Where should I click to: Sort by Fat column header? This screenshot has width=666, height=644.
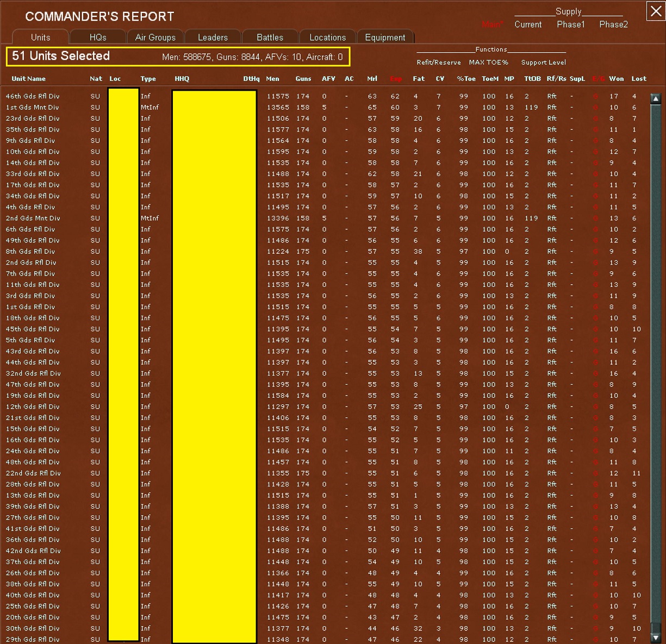[419, 79]
